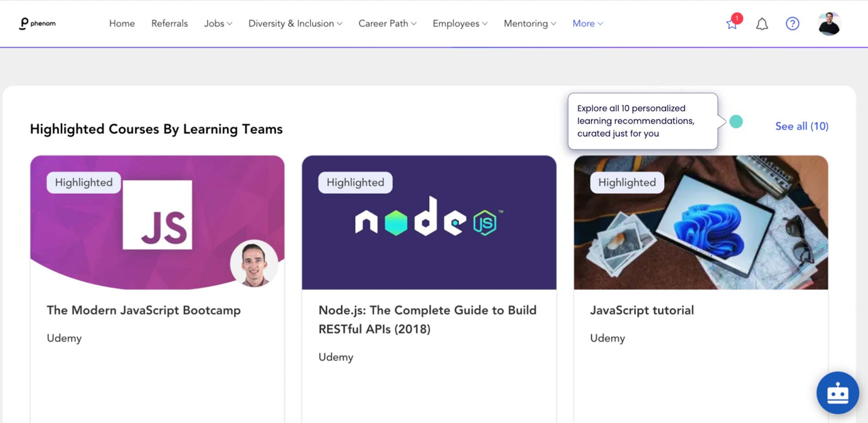This screenshot has width=868, height=423.
Task: Click Highlighted badge on JavaScript tutorial card
Action: tap(627, 182)
